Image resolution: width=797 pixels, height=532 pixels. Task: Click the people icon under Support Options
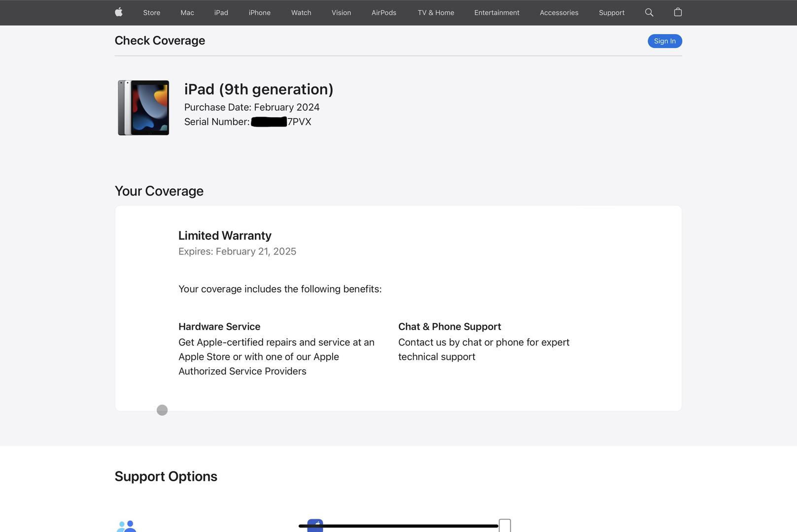(126, 526)
